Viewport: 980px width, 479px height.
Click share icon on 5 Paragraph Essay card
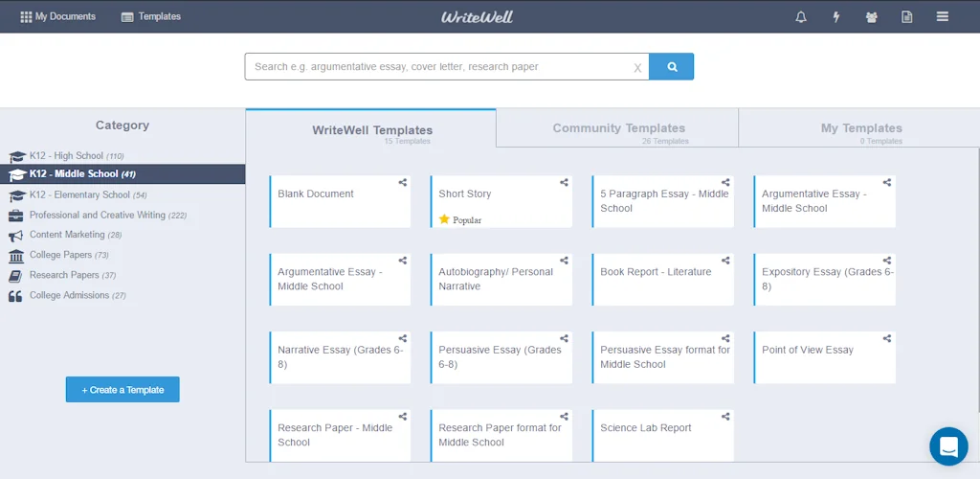[725, 183]
